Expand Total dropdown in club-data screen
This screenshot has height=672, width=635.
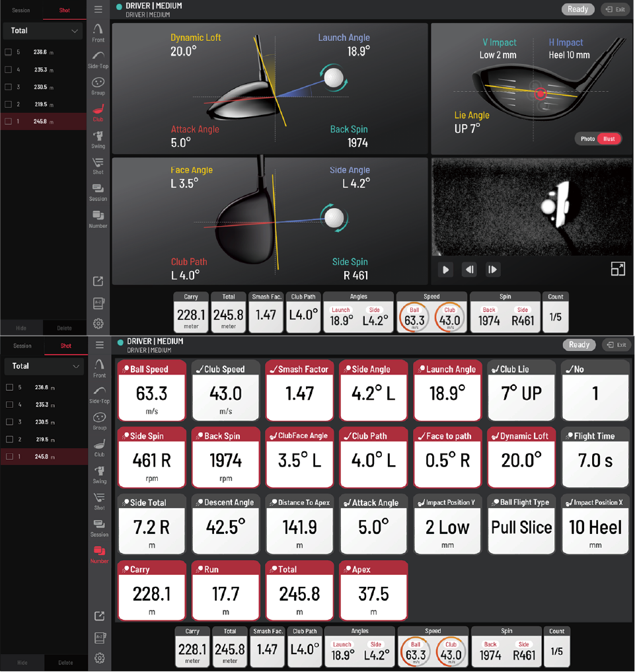[x=43, y=31]
